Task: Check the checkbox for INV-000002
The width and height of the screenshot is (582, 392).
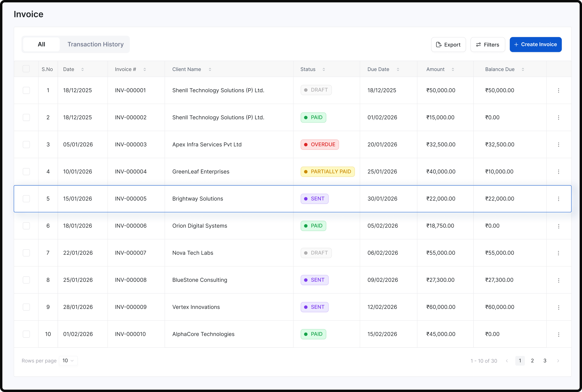Action: [26, 117]
